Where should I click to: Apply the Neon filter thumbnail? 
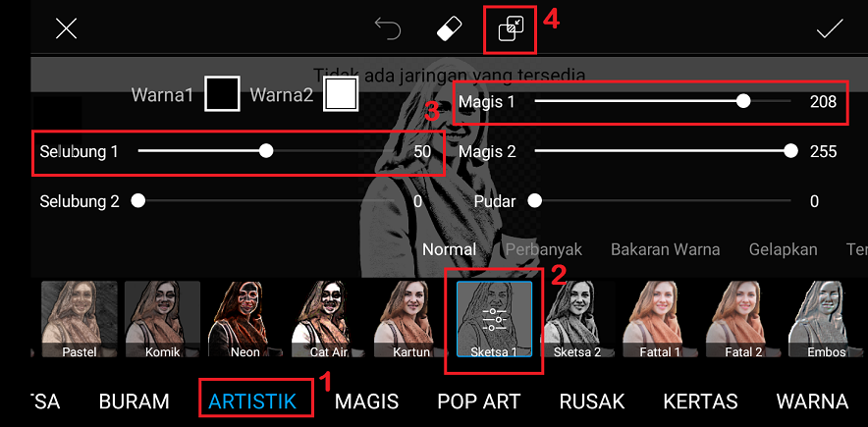[245, 319]
